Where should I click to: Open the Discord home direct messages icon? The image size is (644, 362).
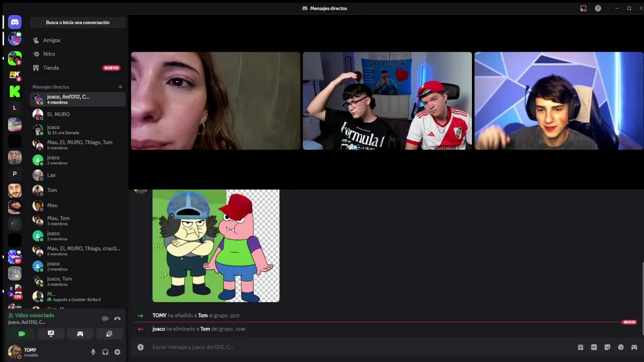tap(15, 22)
